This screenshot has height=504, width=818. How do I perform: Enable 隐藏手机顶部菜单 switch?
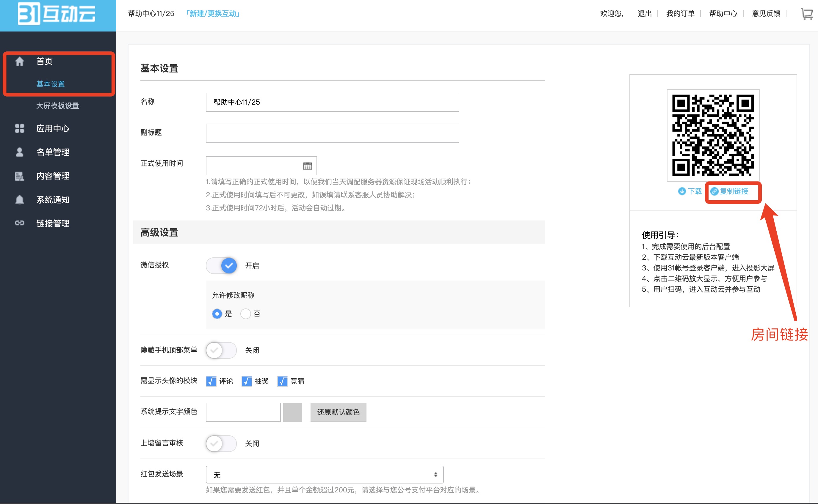(x=222, y=350)
